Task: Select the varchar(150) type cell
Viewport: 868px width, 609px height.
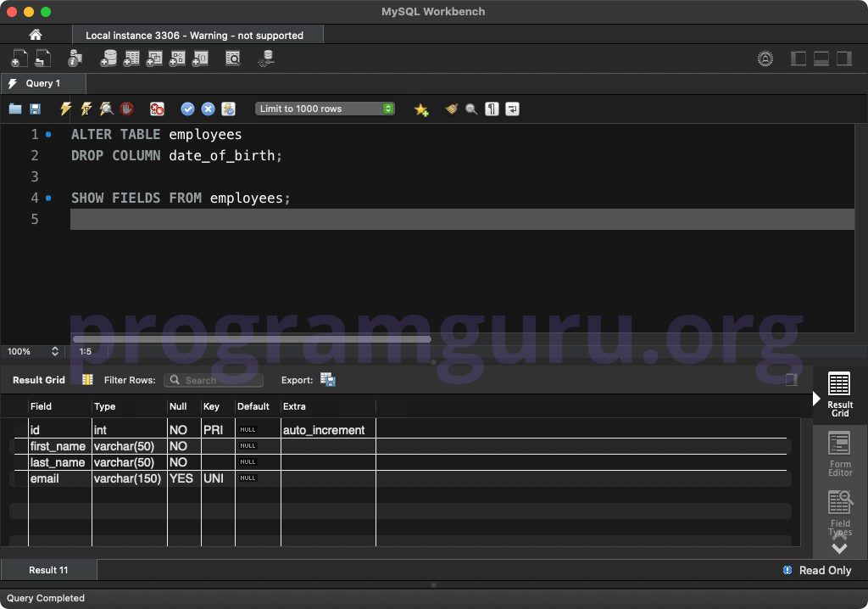Action: (130, 478)
